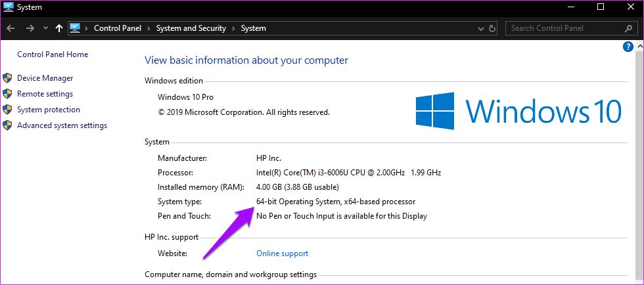Image resolution: width=644 pixels, height=285 pixels.
Task: Refresh the System page
Action: [492, 29]
